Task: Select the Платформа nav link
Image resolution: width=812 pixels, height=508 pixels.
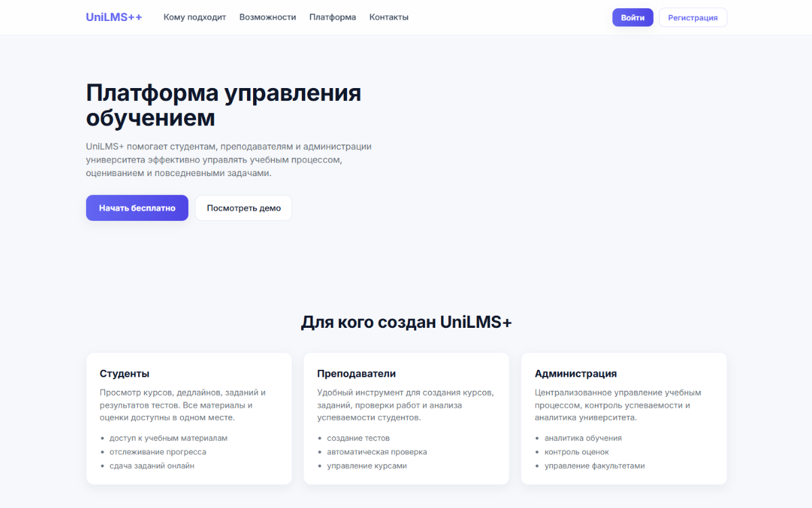Action: tap(332, 17)
